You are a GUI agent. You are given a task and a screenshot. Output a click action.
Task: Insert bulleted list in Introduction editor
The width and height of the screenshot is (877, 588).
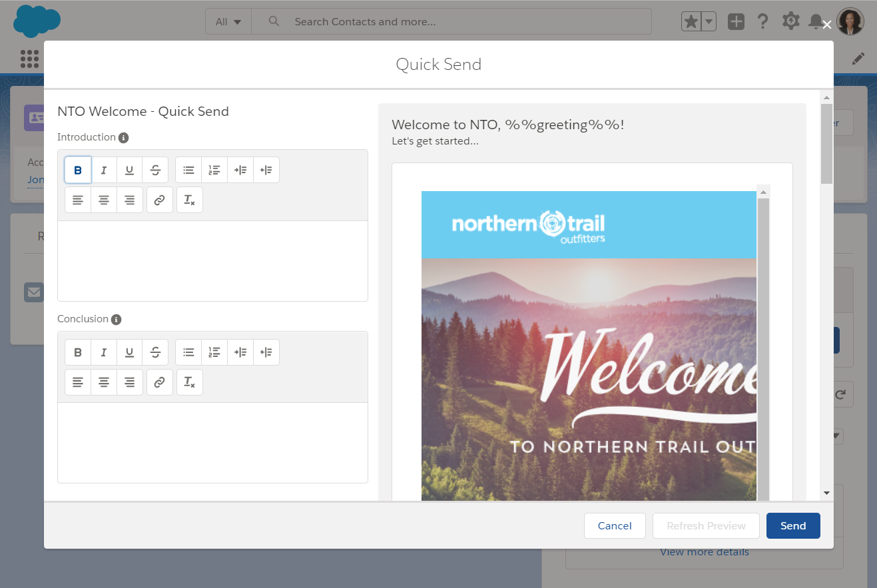click(x=188, y=170)
